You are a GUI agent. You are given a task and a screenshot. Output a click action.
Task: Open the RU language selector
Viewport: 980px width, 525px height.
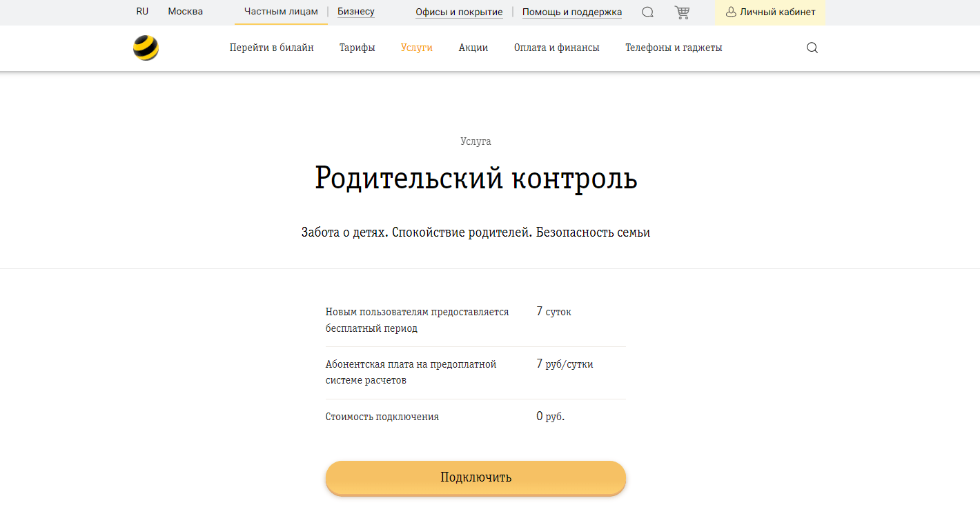tap(142, 11)
